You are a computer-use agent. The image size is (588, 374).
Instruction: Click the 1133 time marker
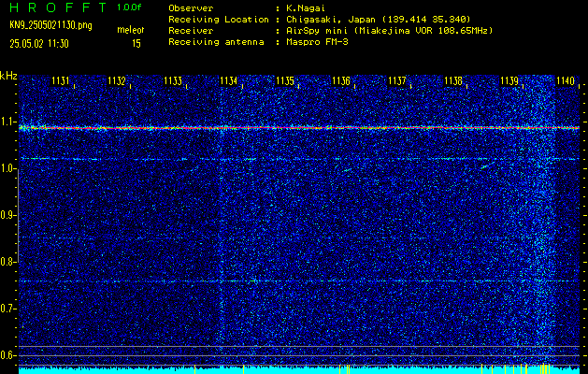tap(173, 80)
